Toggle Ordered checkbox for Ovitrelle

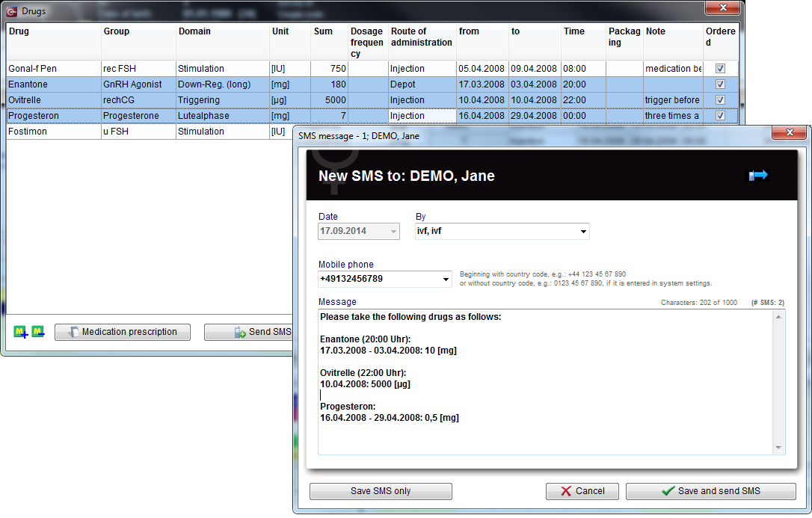tap(720, 100)
